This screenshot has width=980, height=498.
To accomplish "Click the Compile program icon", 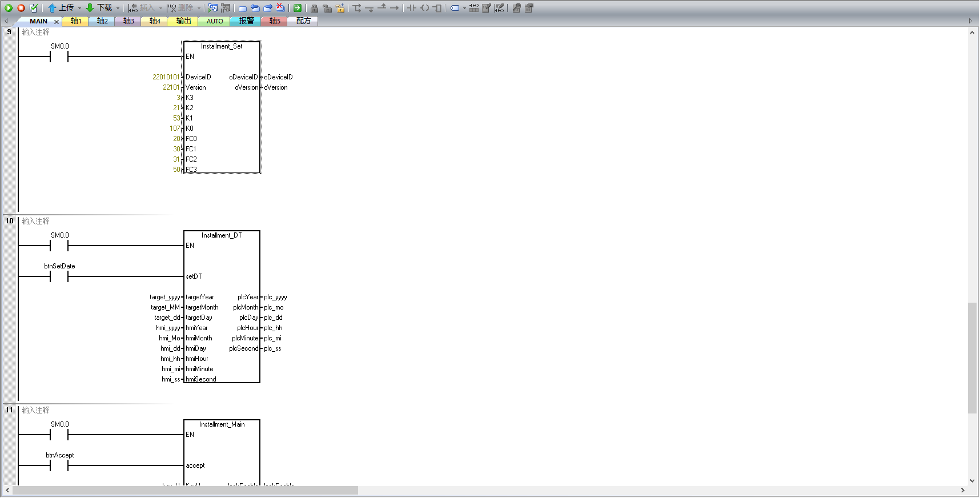I will click(34, 8).
